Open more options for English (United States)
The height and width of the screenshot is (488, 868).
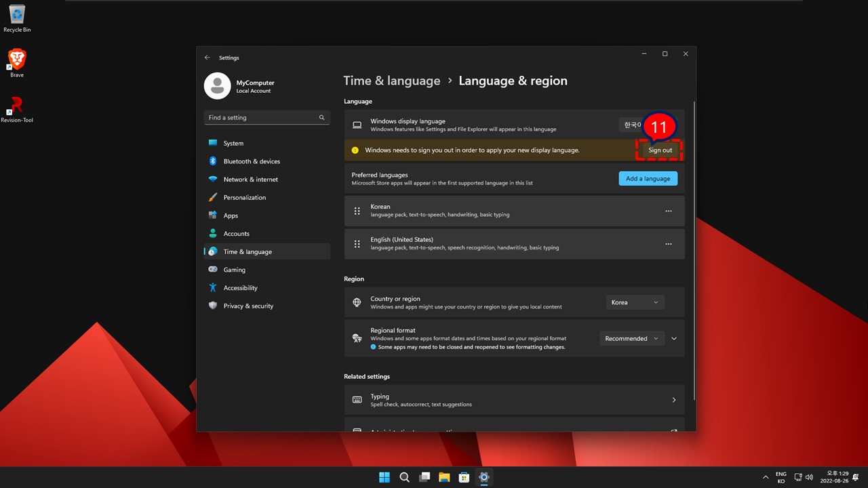click(669, 244)
